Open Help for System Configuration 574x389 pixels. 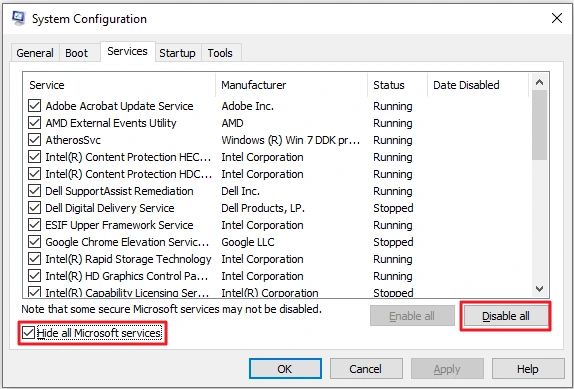click(x=528, y=369)
